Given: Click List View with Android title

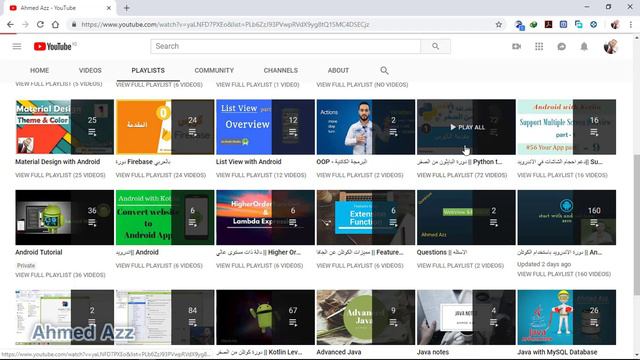Looking at the screenshot, I should point(249,162).
